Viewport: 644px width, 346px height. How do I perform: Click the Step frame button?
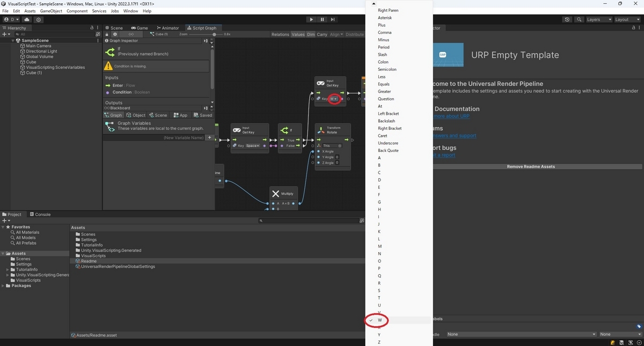click(333, 19)
